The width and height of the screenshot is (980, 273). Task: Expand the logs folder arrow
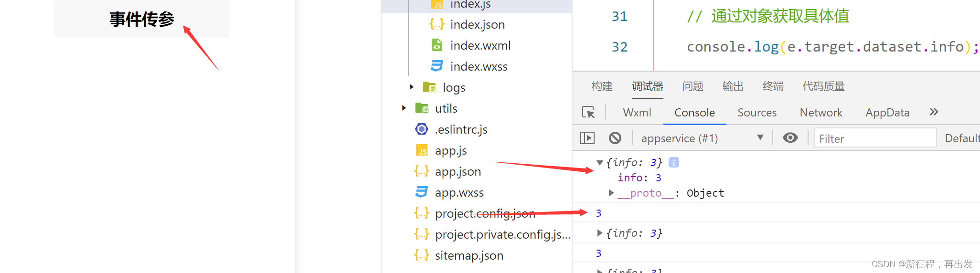click(412, 87)
